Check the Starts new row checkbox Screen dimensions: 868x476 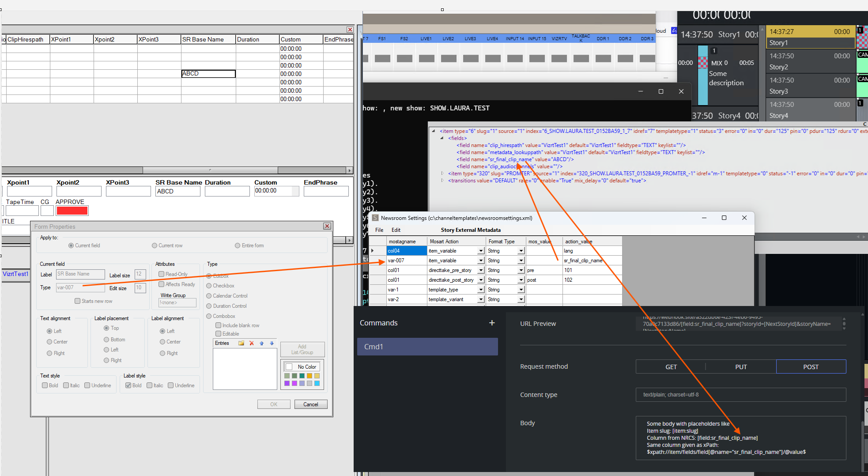tap(78, 301)
